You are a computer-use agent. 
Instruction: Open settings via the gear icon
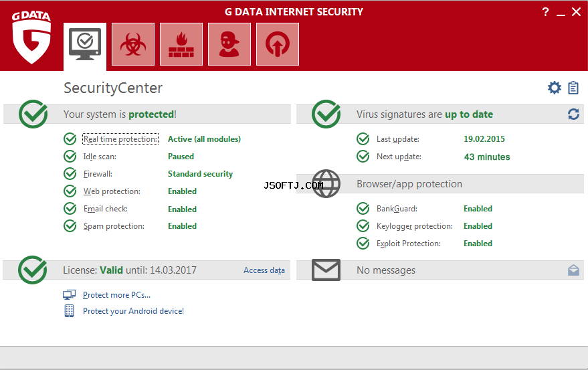pyautogui.click(x=555, y=88)
